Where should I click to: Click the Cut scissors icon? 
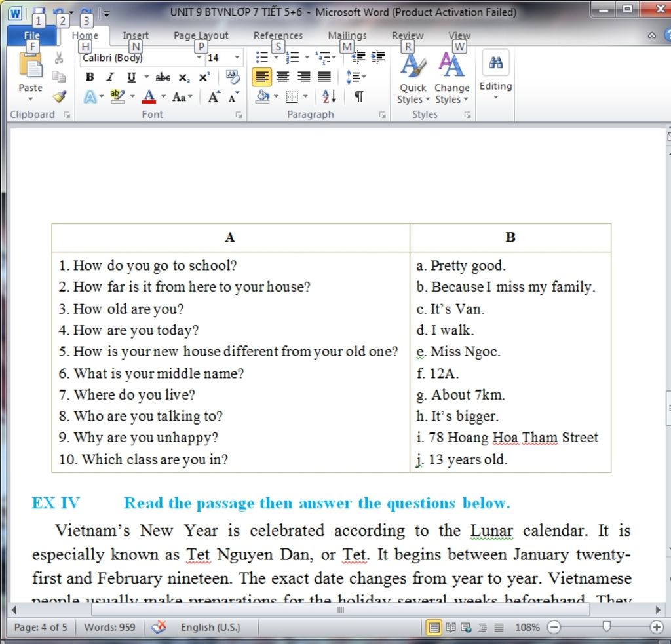tap(59, 58)
